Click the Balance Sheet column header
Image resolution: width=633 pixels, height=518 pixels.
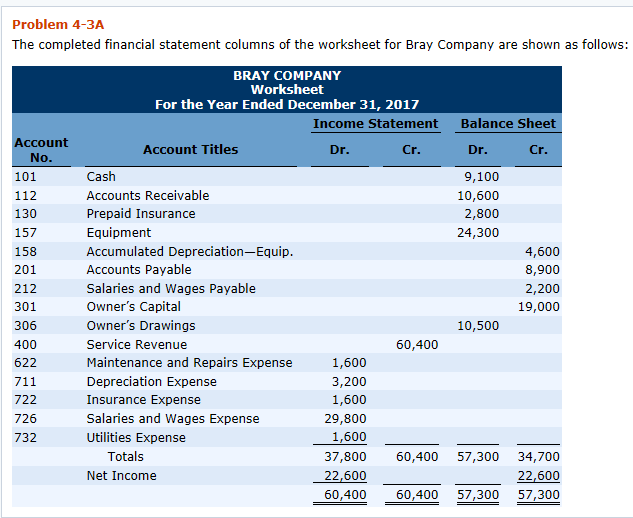pos(508,124)
